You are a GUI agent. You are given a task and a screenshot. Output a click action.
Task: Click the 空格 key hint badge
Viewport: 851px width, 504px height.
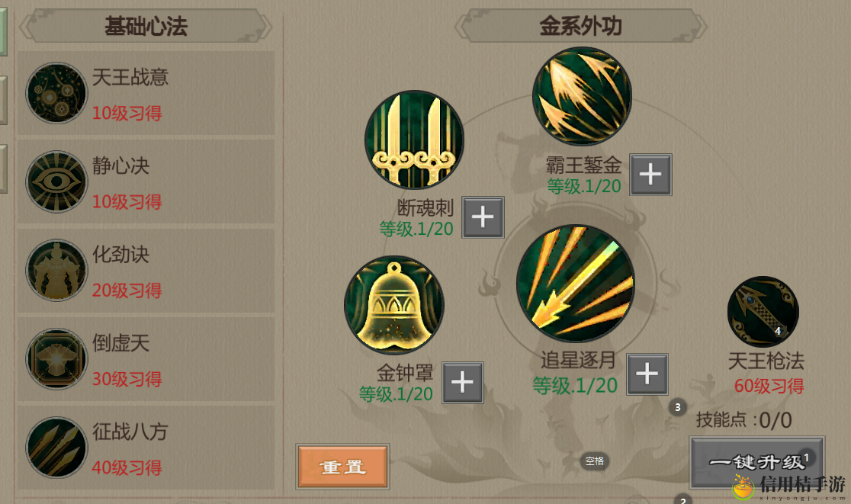tap(594, 461)
